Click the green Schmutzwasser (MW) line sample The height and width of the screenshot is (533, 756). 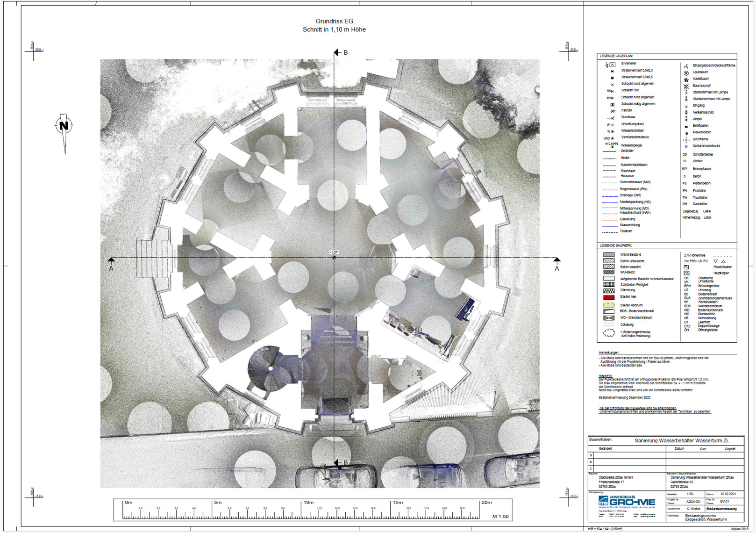coord(610,183)
